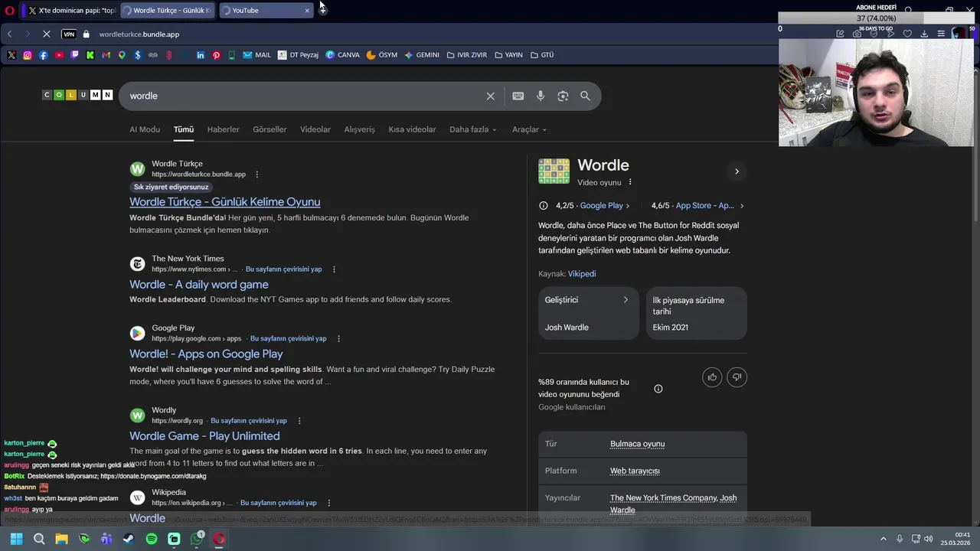Screen dimensions: 980x551
Task: Select the Alışveriş results tab
Action: (360, 129)
